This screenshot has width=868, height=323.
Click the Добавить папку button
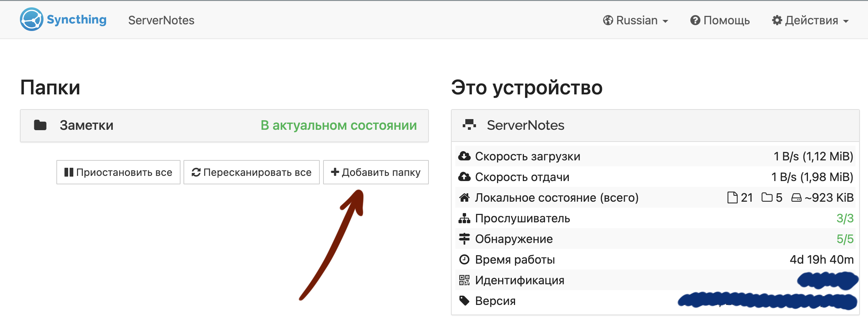pos(376,172)
